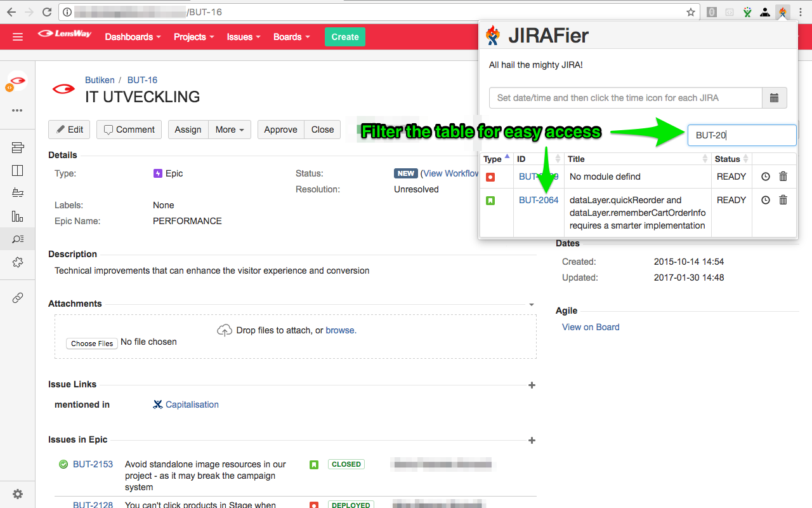Click the BUT-16 breadcrumb link
Screen dimensions: 812x508
(142, 80)
